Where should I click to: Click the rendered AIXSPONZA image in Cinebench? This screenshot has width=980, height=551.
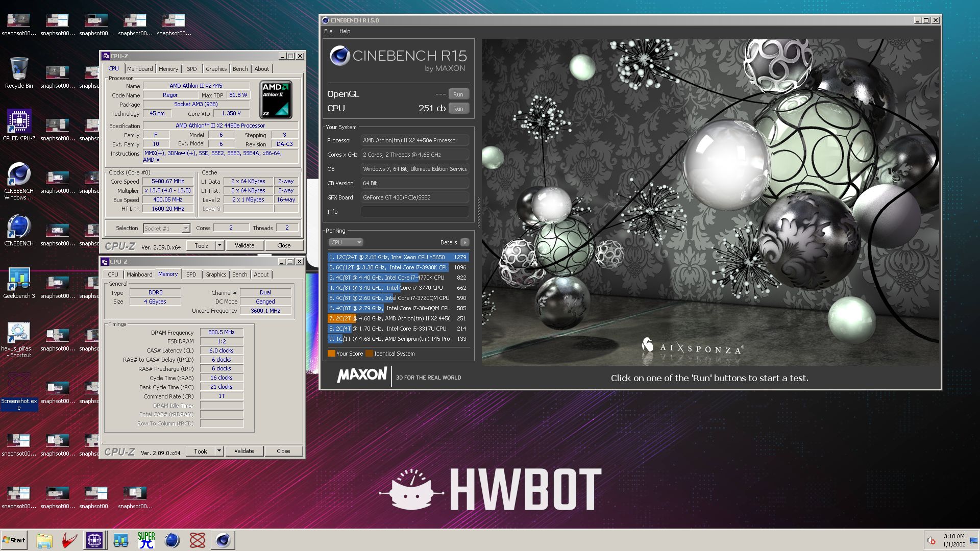(710, 202)
